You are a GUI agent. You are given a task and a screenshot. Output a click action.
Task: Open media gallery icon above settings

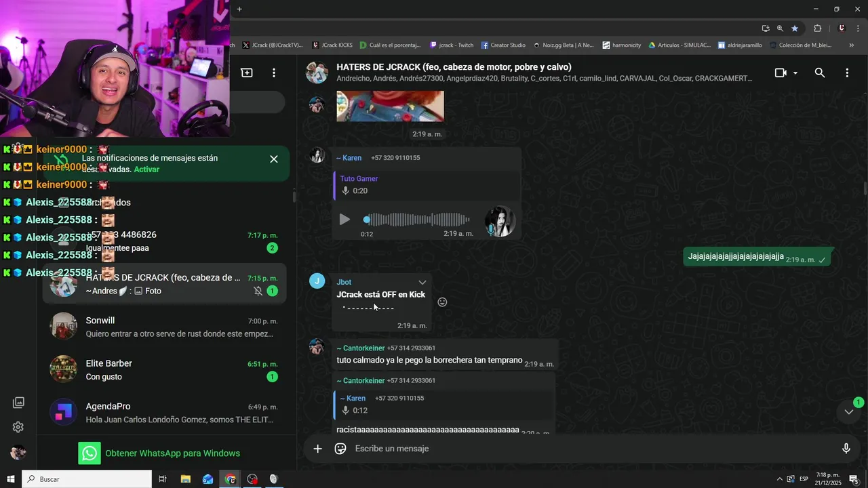click(x=18, y=403)
